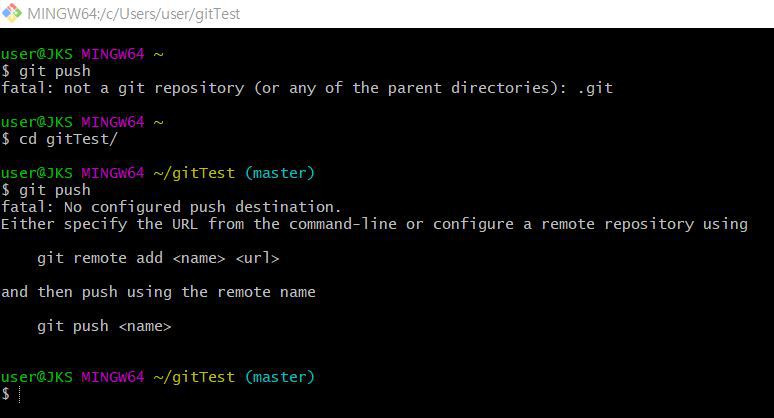774x418 pixels.
Task: Click the 'fatal: not a git repository' error line
Action: pyautogui.click(x=307, y=88)
